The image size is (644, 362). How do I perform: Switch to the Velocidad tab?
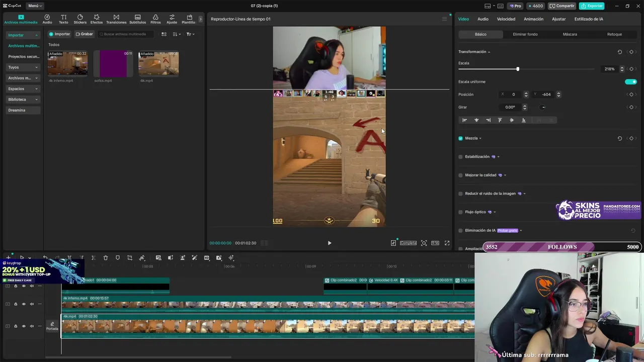(x=506, y=19)
